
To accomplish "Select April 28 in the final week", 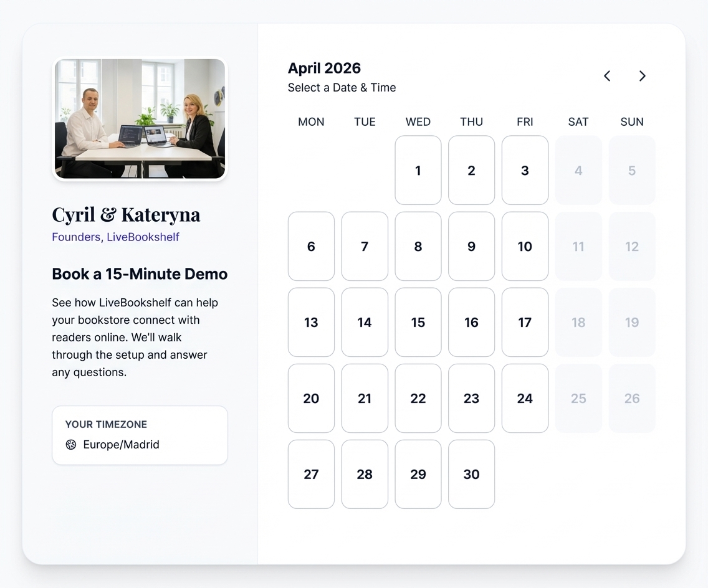I will (364, 474).
